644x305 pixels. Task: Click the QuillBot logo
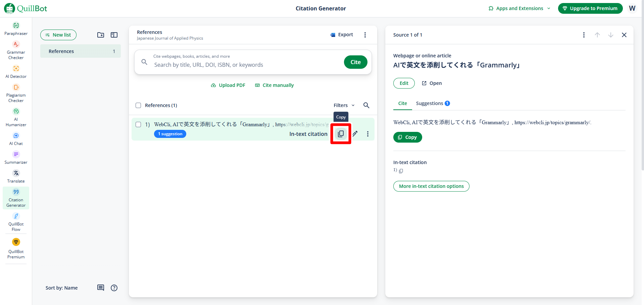point(26,8)
